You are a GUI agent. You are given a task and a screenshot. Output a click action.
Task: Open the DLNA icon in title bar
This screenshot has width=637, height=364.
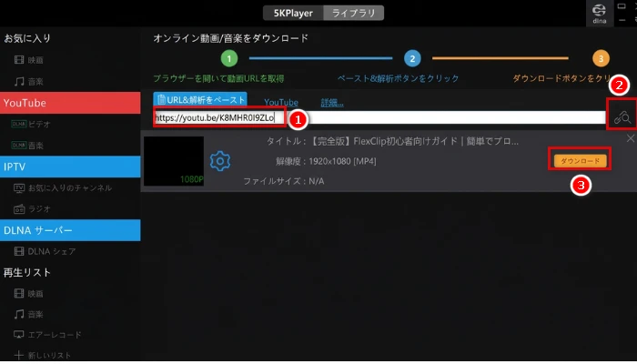(x=599, y=13)
